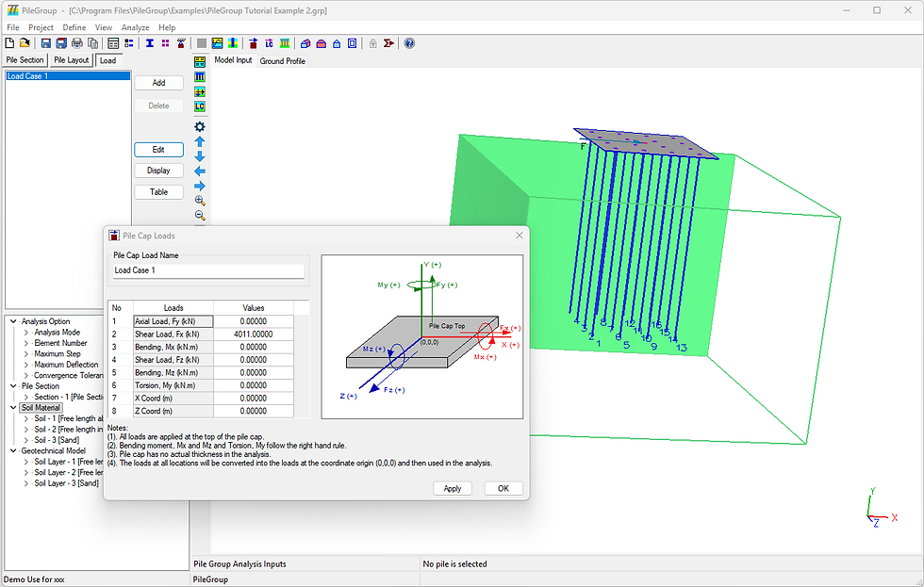Switch to the Model Input tab
Viewport: 924px width, 587px height.
234,60
